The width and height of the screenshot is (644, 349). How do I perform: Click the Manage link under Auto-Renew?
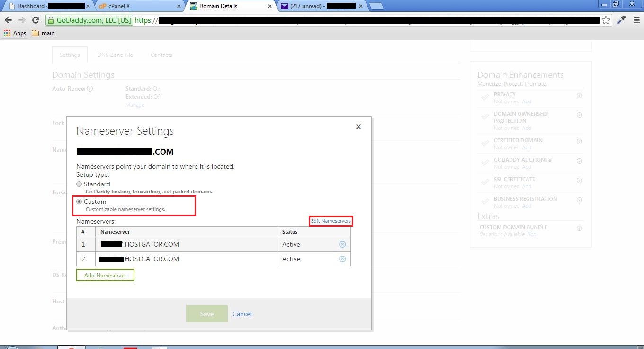[134, 105]
